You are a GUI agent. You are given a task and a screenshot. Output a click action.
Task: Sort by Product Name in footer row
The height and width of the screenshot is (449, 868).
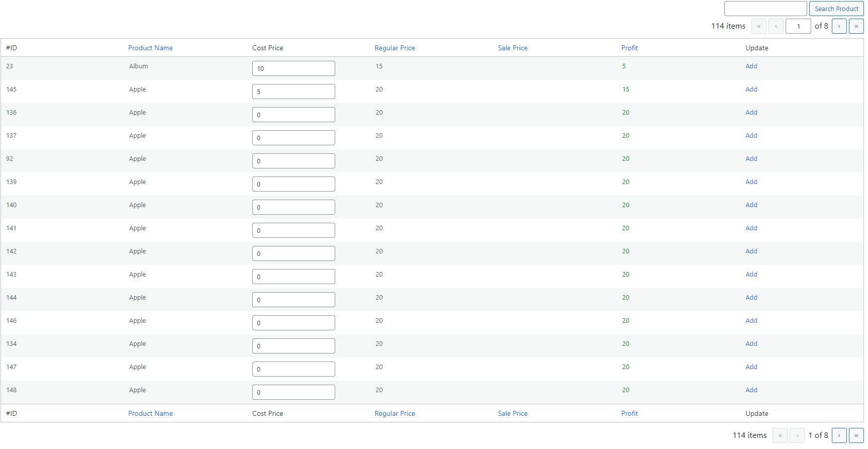click(x=150, y=413)
